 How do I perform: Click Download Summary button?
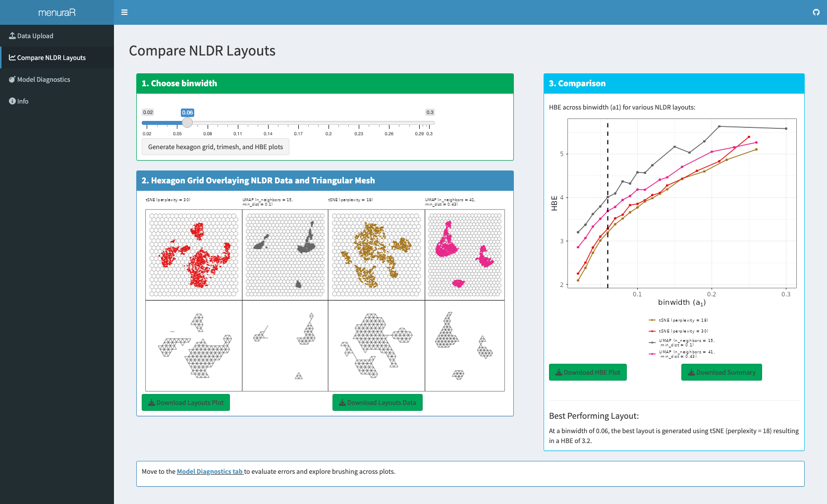click(x=721, y=372)
